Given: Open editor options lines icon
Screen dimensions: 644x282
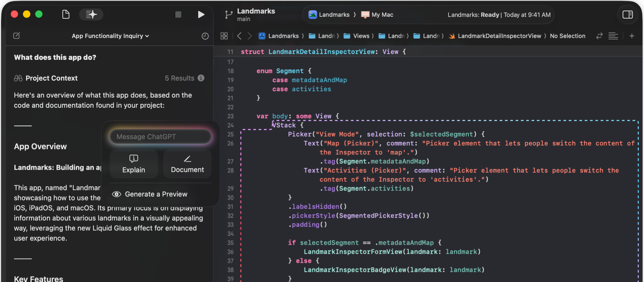Looking at the screenshot, I should coord(613,36).
